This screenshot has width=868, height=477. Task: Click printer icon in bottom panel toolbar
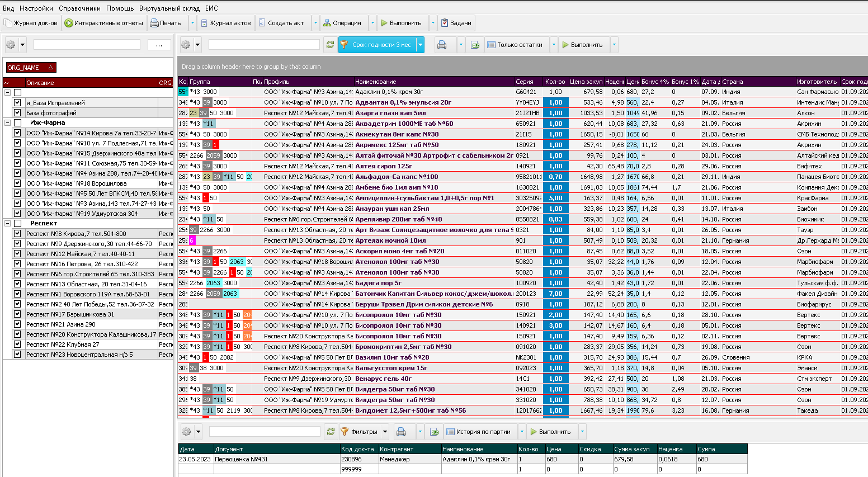tap(401, 432)
